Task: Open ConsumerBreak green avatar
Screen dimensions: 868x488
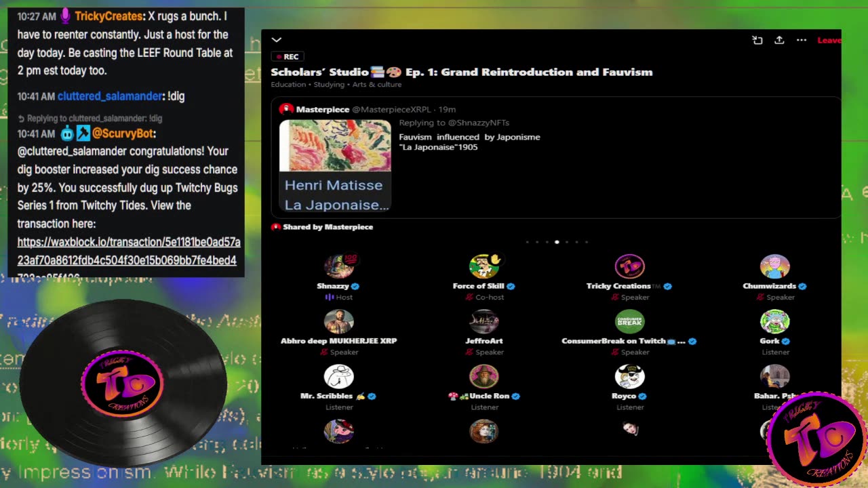Action: pyautogui.click(x=629, y=321)
